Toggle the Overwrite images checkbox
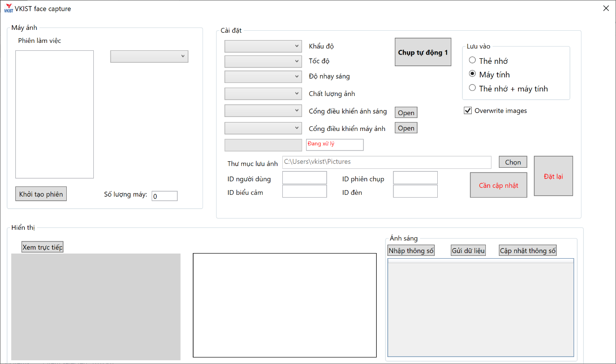This screenshot has height=364, width=616. (x=468, y=111)
